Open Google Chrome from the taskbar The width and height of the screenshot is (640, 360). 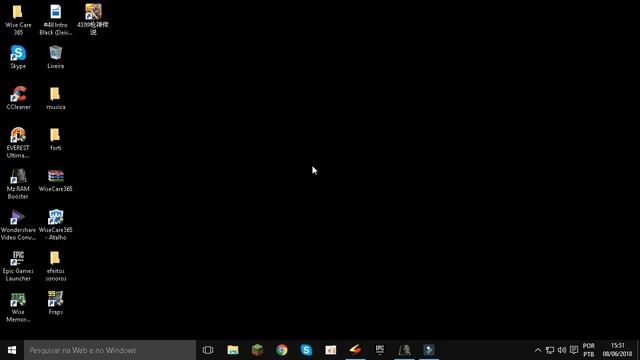coord(282,350)
